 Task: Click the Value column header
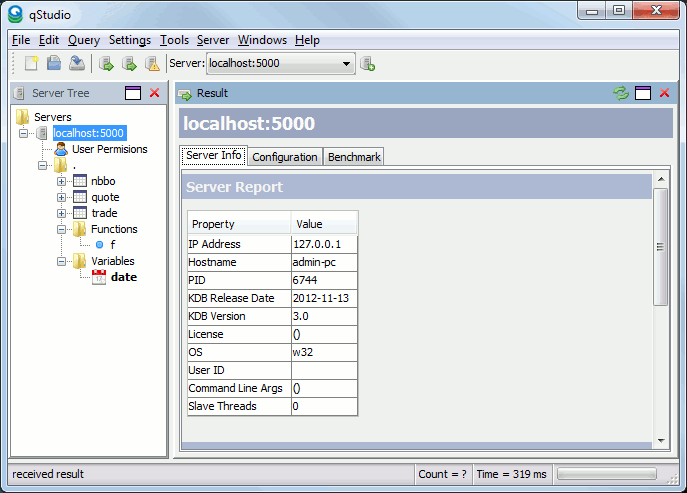tap(324, 224)
